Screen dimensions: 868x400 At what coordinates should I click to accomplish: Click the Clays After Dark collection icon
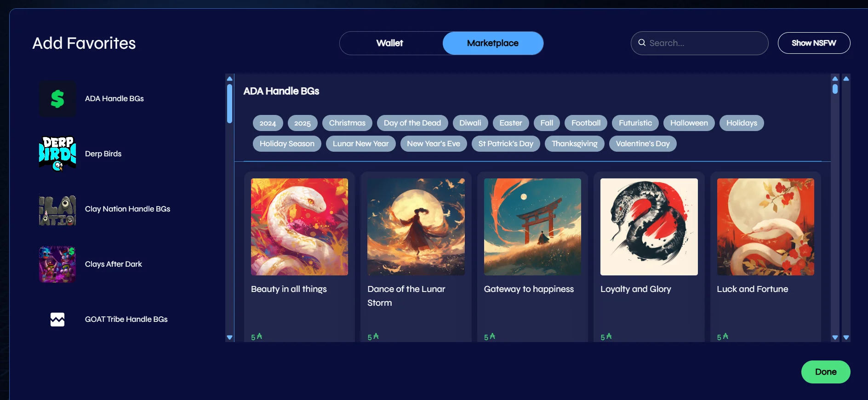pyautogui.click(x=57, y=264)
